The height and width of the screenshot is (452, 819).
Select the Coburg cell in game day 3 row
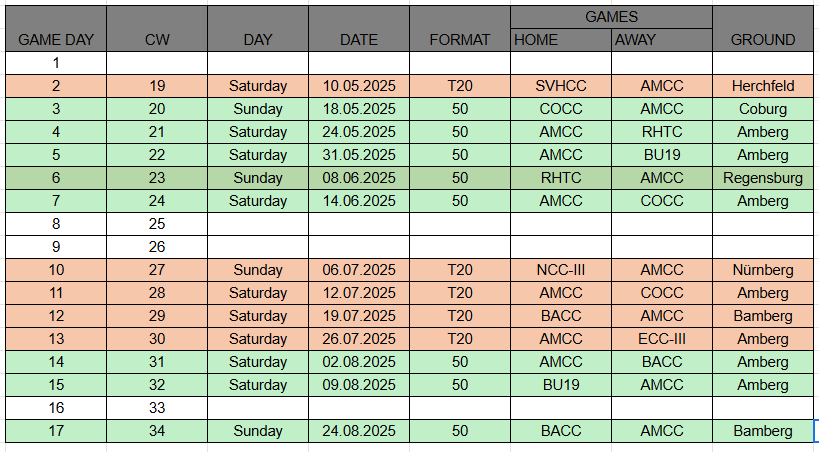point(763,109)
